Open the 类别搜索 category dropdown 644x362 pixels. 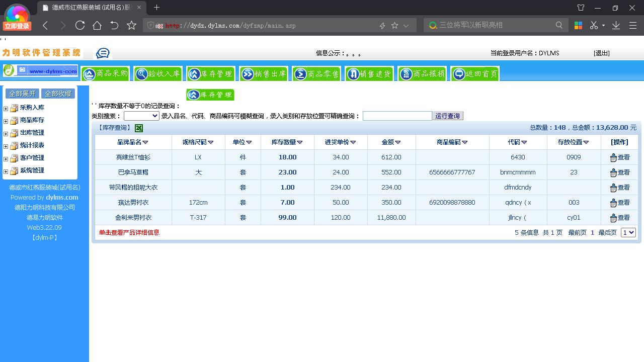(x=141, y=116)
